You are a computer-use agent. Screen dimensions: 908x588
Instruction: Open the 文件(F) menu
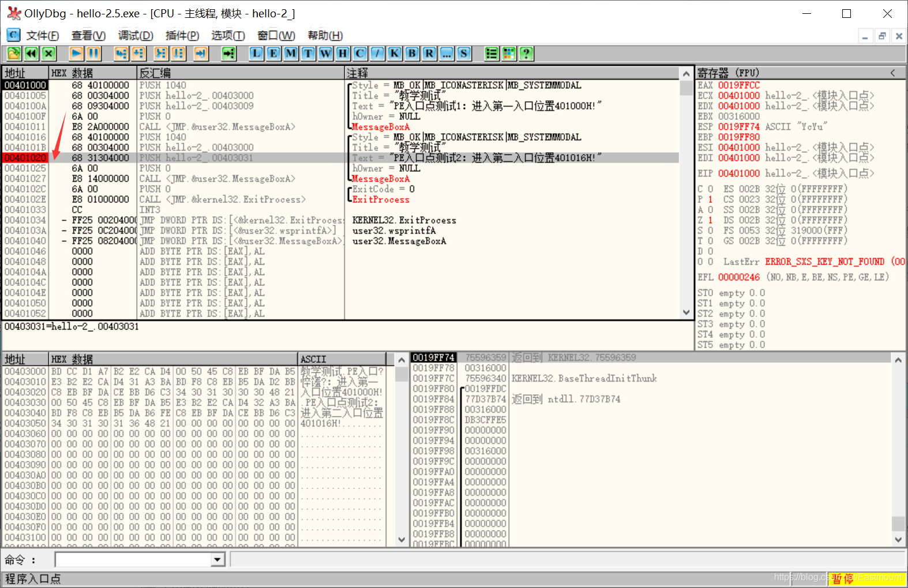(x=43, y=36)
